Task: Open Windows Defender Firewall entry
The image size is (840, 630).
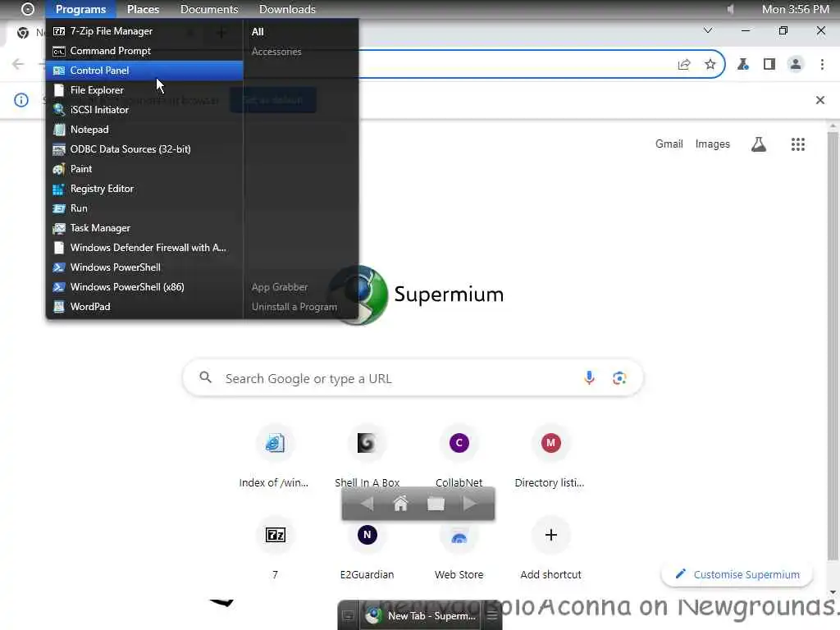Action: 144,248
